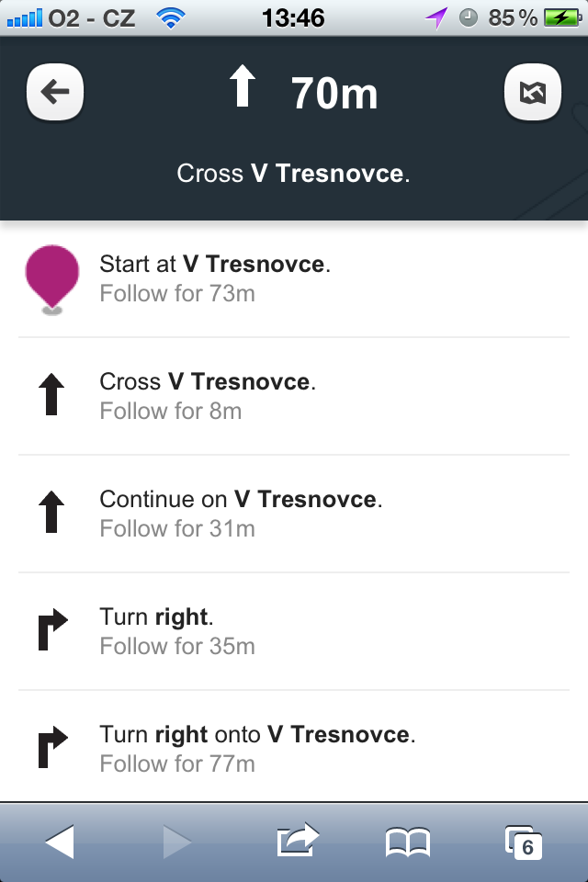The width and height of the screenshot is (588, 882).
Task: Tap the straight arrow beside Continue on V Tresnovce
Action: pyautogui.click(x=52, y=514)
